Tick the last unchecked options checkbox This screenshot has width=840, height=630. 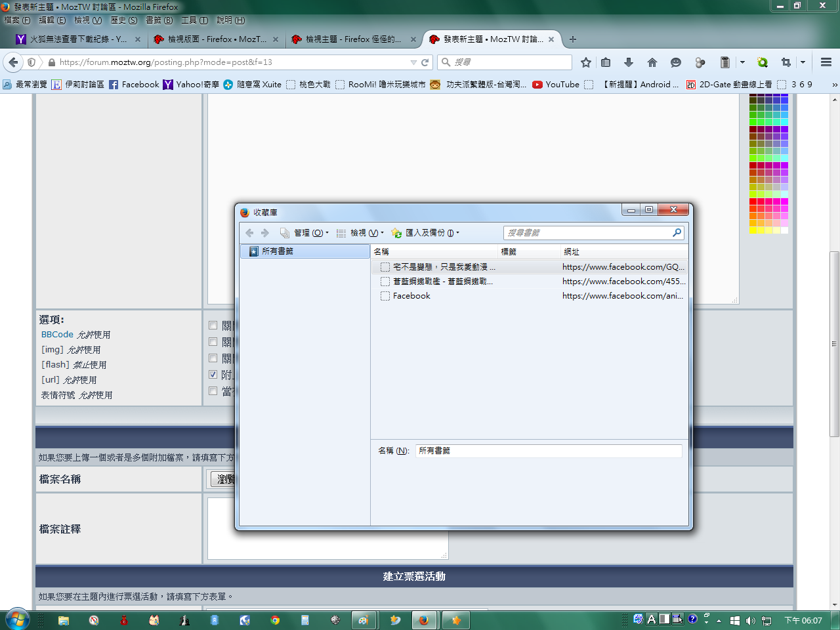coord(213,391)
